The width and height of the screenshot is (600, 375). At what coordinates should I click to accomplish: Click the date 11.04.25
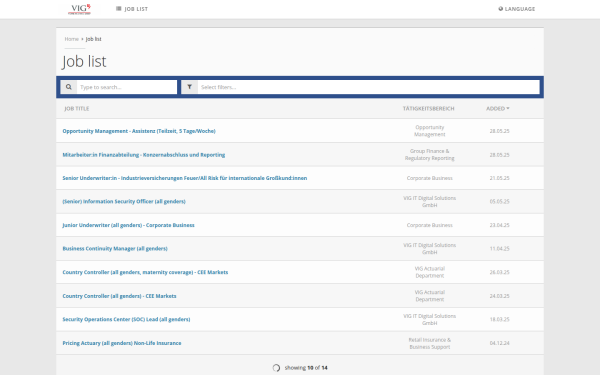coord(499,249)
